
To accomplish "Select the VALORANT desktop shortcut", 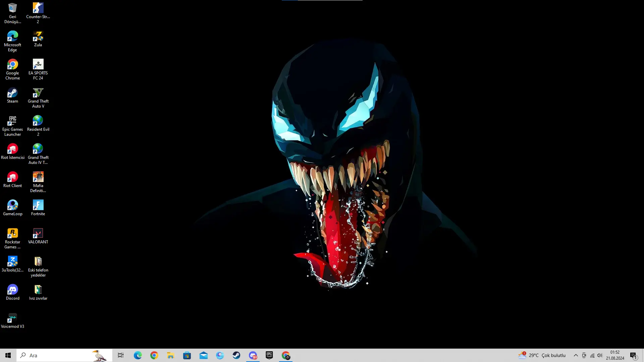I will [x=38, y=236].
